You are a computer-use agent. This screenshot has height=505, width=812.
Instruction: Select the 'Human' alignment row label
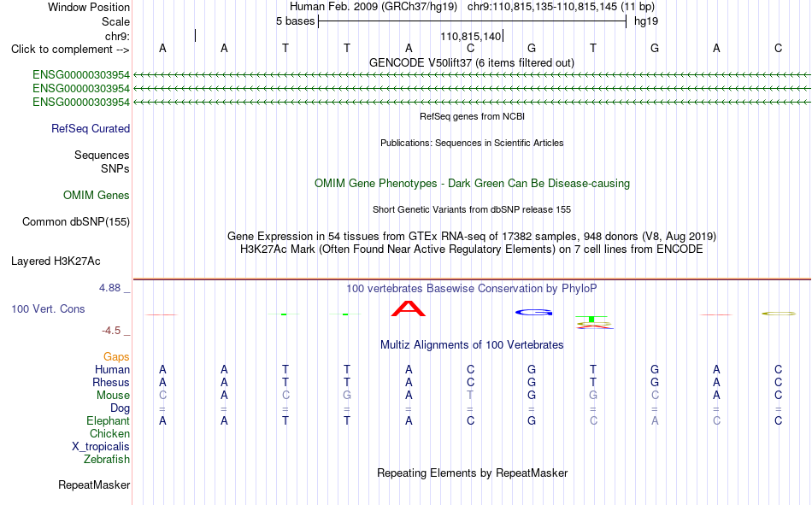coord(112,370)
